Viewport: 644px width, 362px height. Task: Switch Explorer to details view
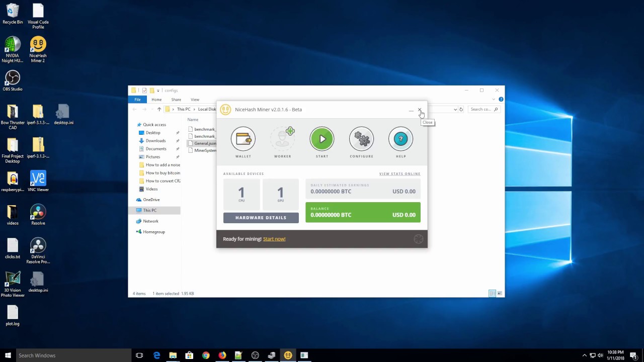coord(492,293)
